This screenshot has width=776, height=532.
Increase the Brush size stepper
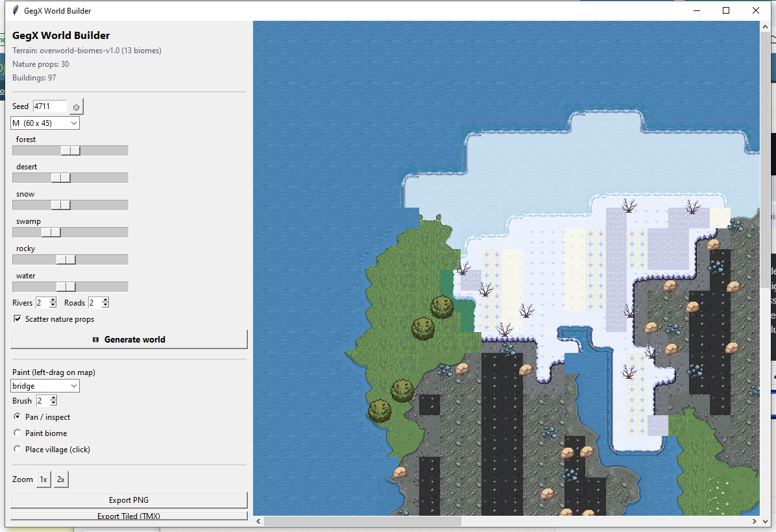(x=53, y=398)
